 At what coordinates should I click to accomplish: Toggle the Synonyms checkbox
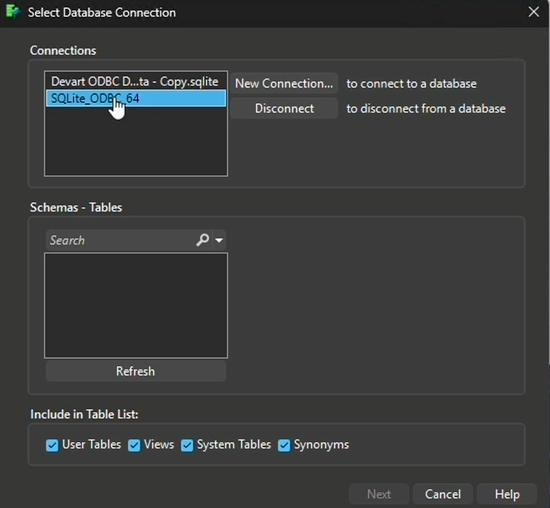click(284, 445)
